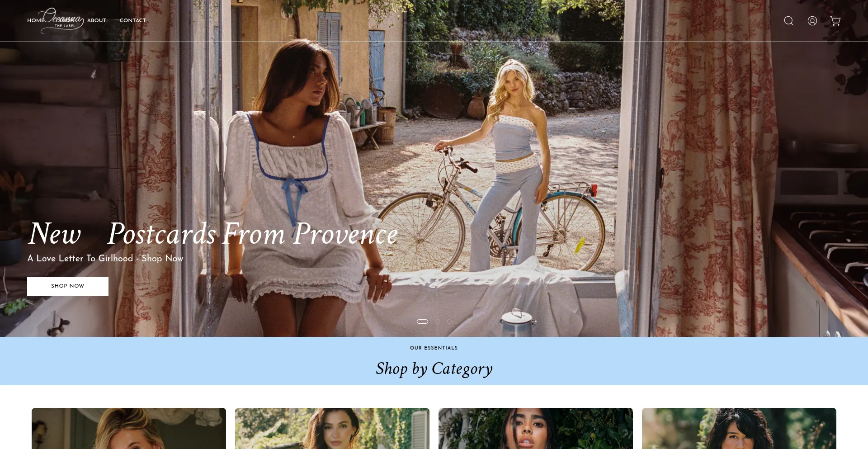
Task: Click the OUR ESSENTIALS label
Action: click(x=434, y=348)
